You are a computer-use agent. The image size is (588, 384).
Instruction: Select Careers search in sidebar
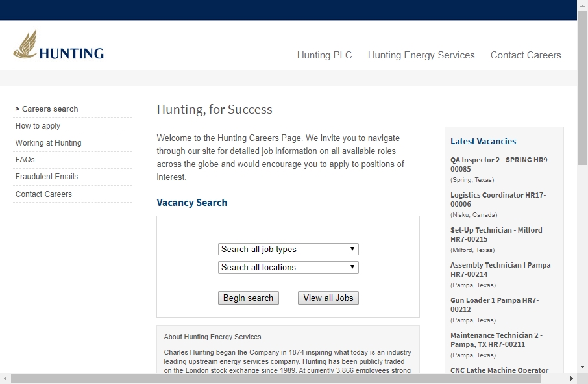[50, 109]
